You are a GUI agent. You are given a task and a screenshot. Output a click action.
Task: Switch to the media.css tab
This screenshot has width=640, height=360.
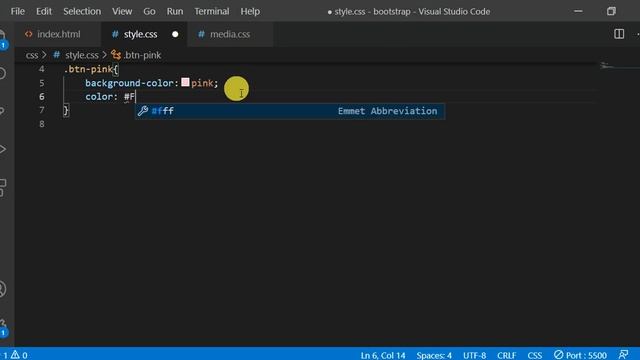pyautogui.click(x=230, y=34)
